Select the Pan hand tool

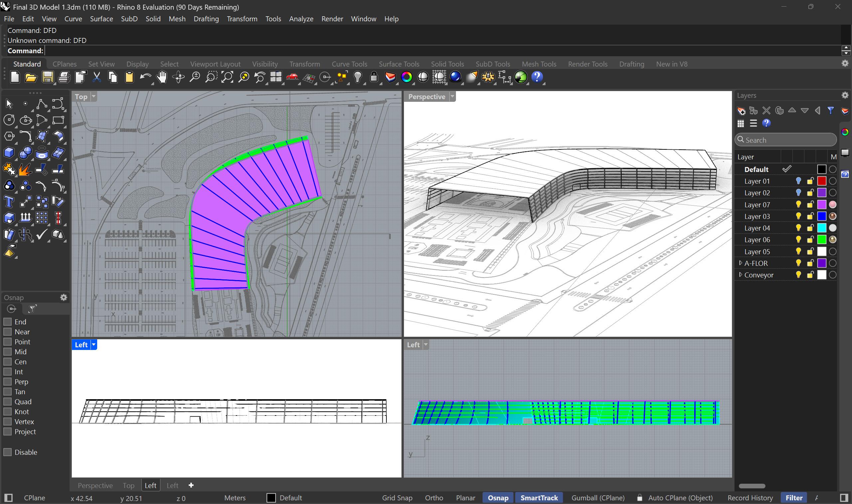pos(162,78)
